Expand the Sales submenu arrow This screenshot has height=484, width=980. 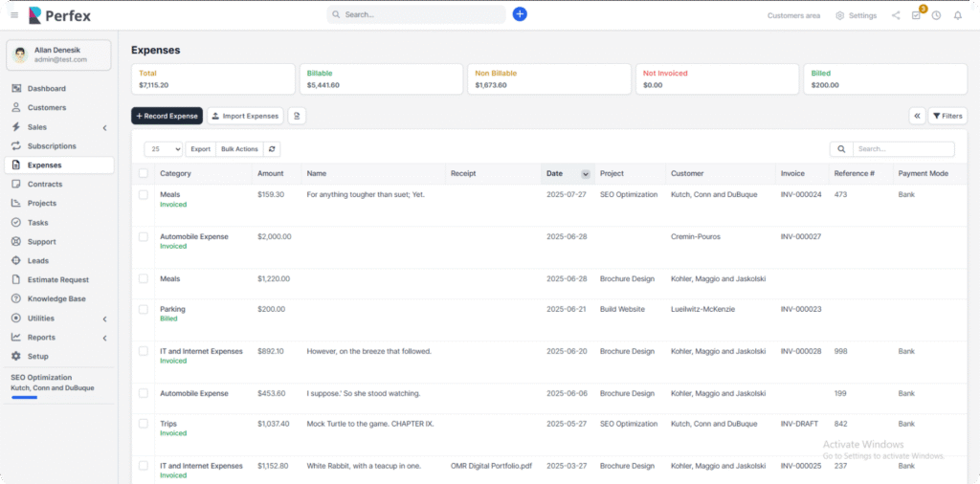click(x=105, y=127)
